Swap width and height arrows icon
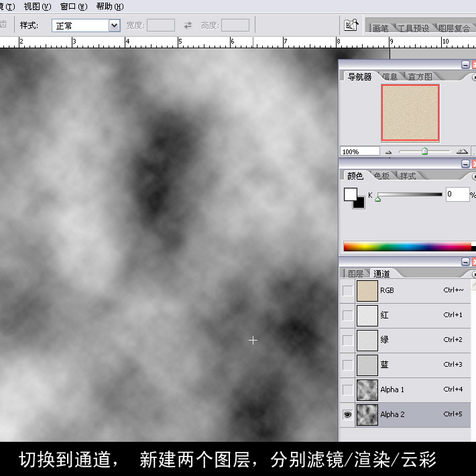Image resolution: width=476 pixels, height=476 pixels. [188, 25]
